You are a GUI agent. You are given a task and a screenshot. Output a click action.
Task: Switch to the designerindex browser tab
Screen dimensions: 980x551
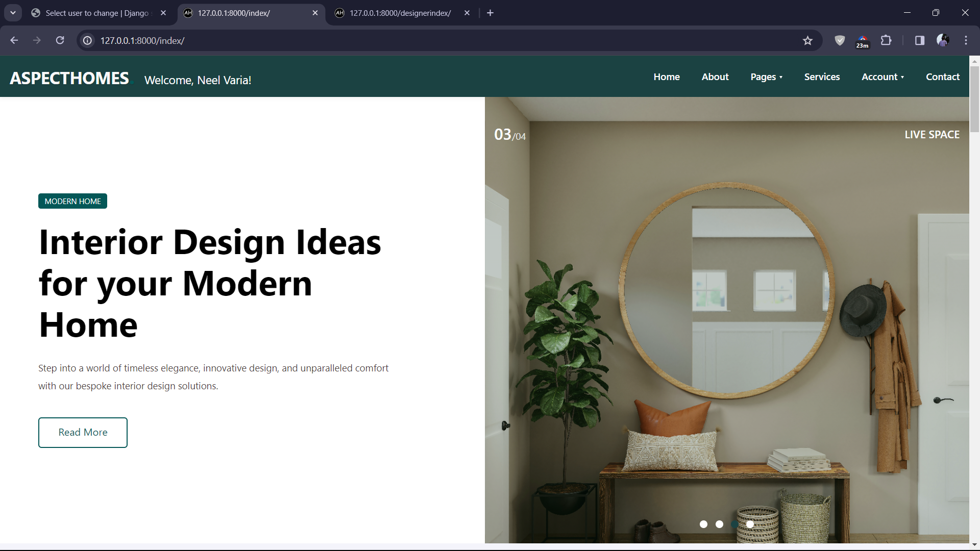400,13
